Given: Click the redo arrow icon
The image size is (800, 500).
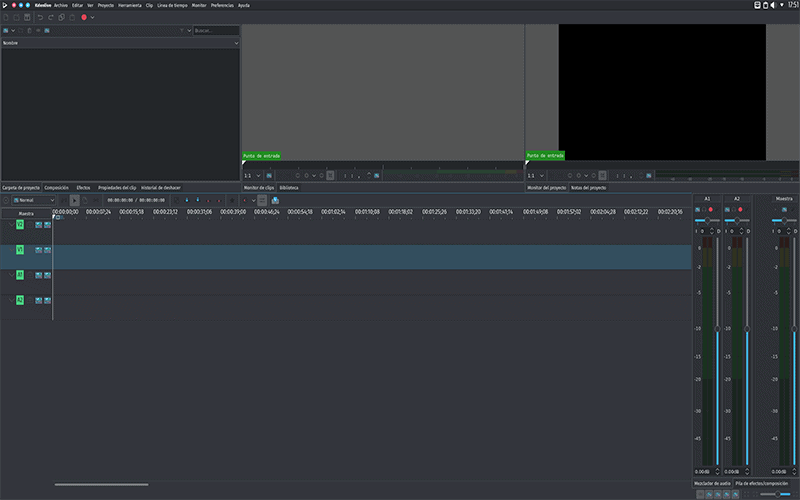Looking at the screenshot, I should 50,17.
